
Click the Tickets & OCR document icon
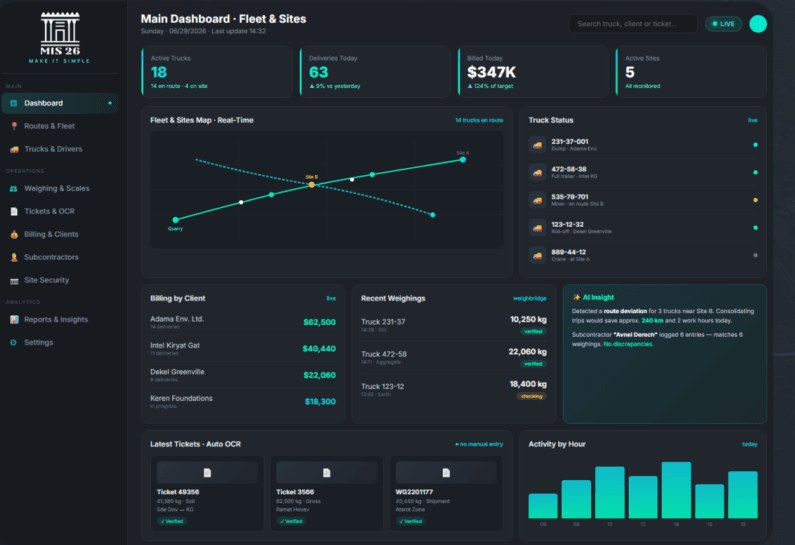[x=14, y=211]
